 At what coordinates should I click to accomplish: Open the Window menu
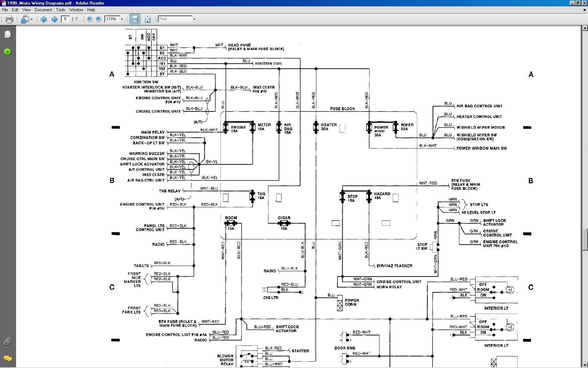pos(76,10)
